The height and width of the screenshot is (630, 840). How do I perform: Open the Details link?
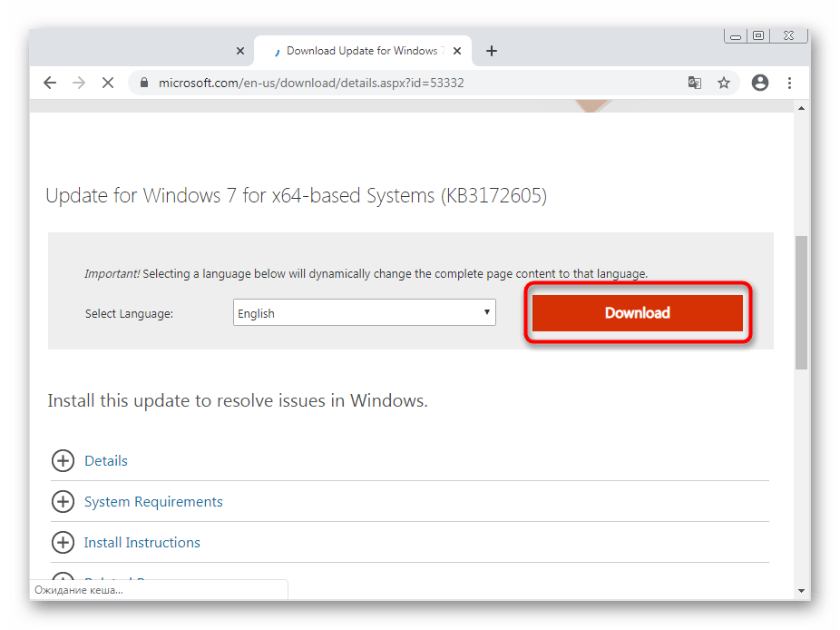pos(106,461)
